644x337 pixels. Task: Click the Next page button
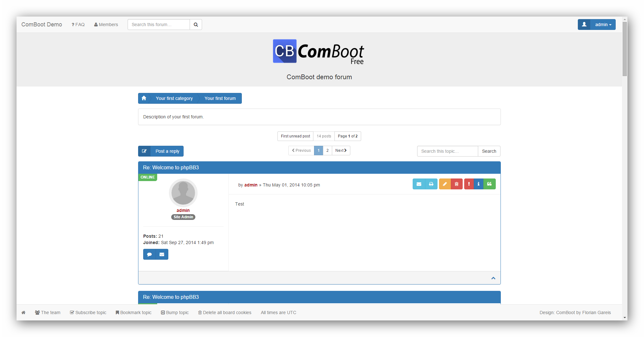(x=341, y=151)
